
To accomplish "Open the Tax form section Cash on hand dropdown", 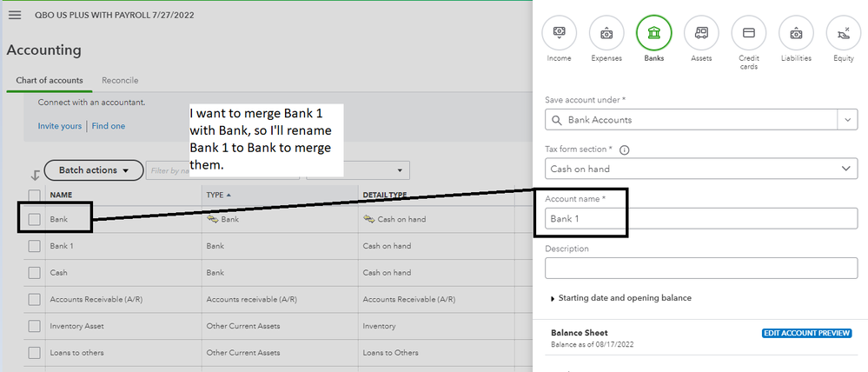I will [x=701, y=169].
